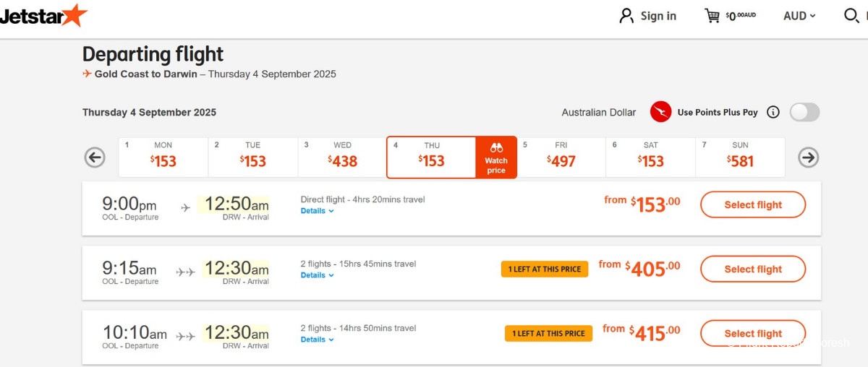
Task: Click the Qantas red logo icon
Action: pos(660,112)
